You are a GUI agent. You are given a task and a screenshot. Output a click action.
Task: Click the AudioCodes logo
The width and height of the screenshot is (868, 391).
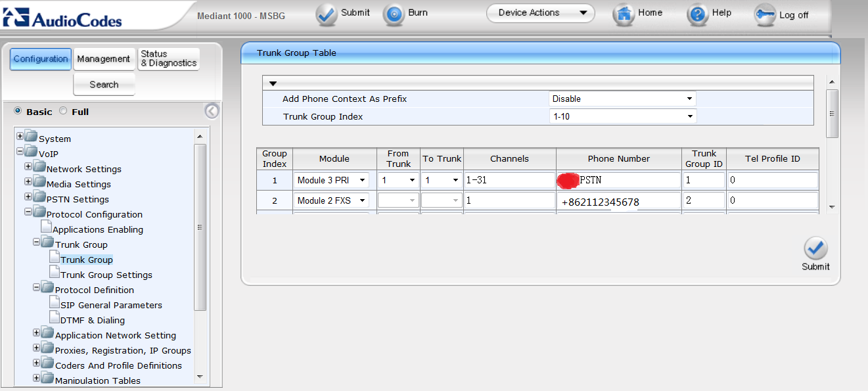[63, 17]
